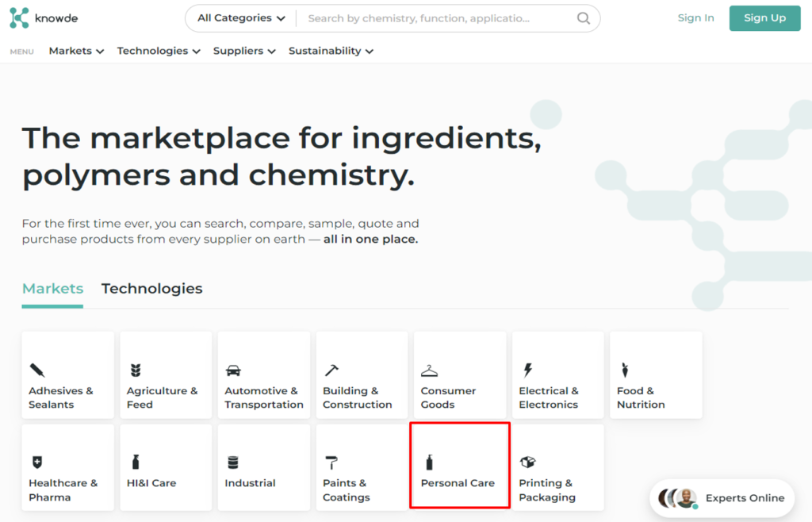Select Electrical & Electronics lightning tile

tap(557, 375)
